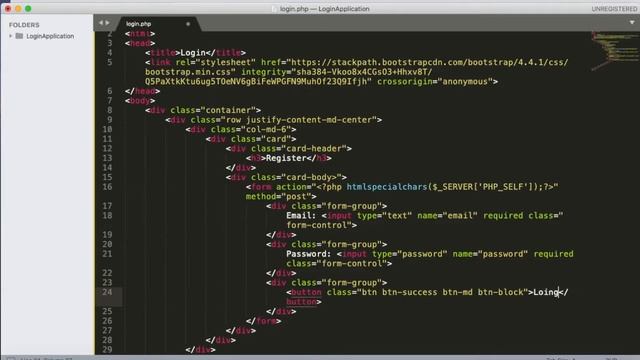Click the body opening tag

click(140, 100)
